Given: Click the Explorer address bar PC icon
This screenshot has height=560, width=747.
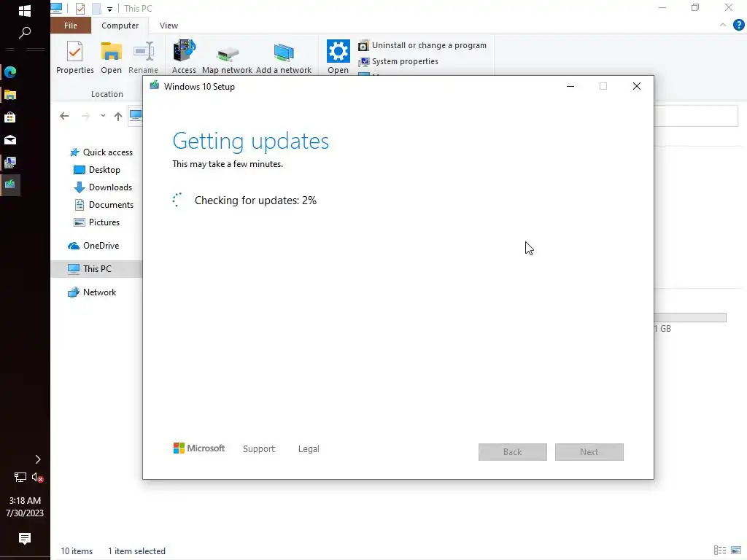Looking at the screenshot, I should tap(136, 116).
